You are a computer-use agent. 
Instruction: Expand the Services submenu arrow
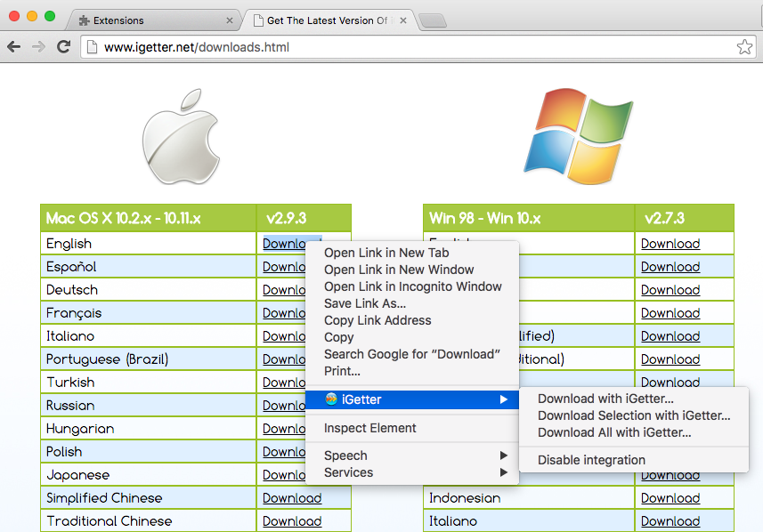[x=504, y=472]
